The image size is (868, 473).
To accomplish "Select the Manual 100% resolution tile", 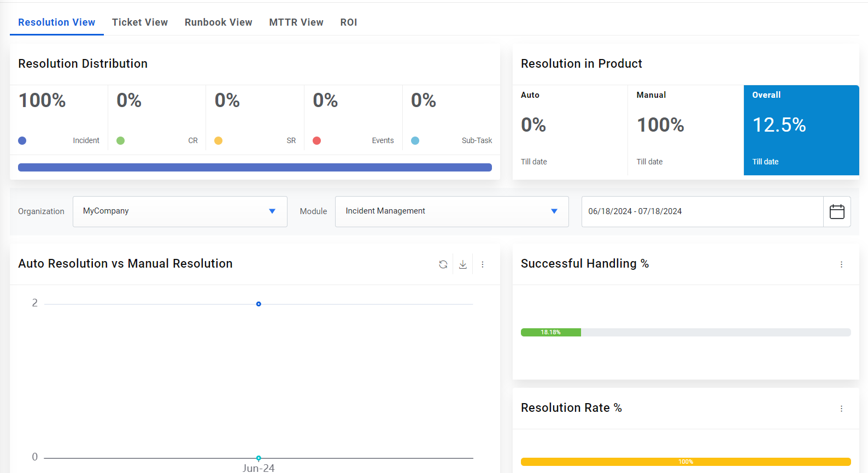I will click(x=685, y=130).
